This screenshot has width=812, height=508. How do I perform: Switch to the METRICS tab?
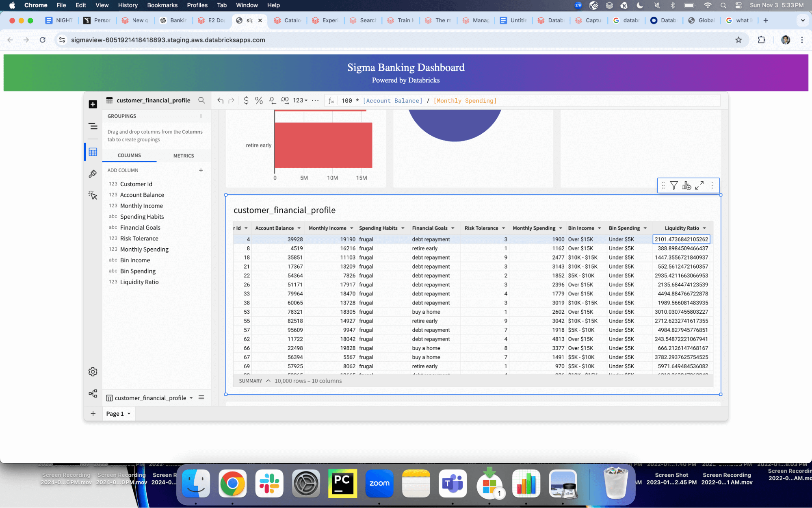pyautogui.click(x=184, y=156)
